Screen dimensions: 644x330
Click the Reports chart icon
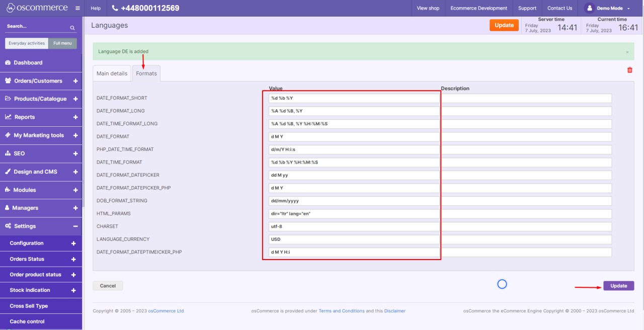coord(8,117)
